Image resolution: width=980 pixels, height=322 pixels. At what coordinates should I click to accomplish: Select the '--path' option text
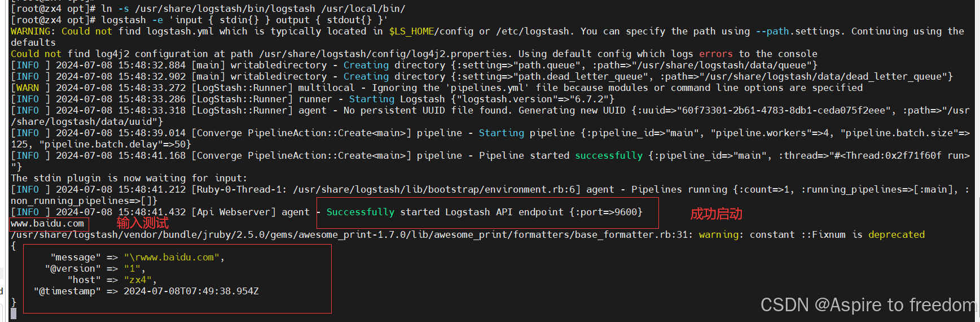coord(772,31)
